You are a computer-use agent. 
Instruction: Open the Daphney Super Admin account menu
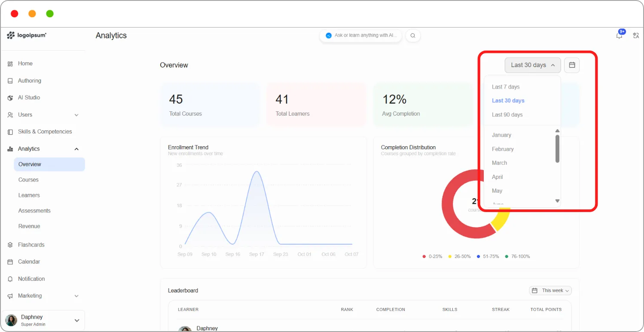[x=43, y=320]
